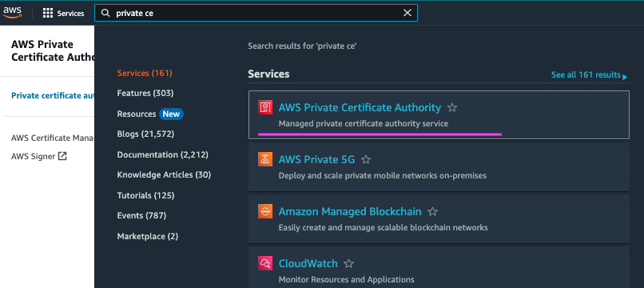The width and height of the screenshot is (644, 288).
Task: Click the AWS logo home icon
Action: 12,13
